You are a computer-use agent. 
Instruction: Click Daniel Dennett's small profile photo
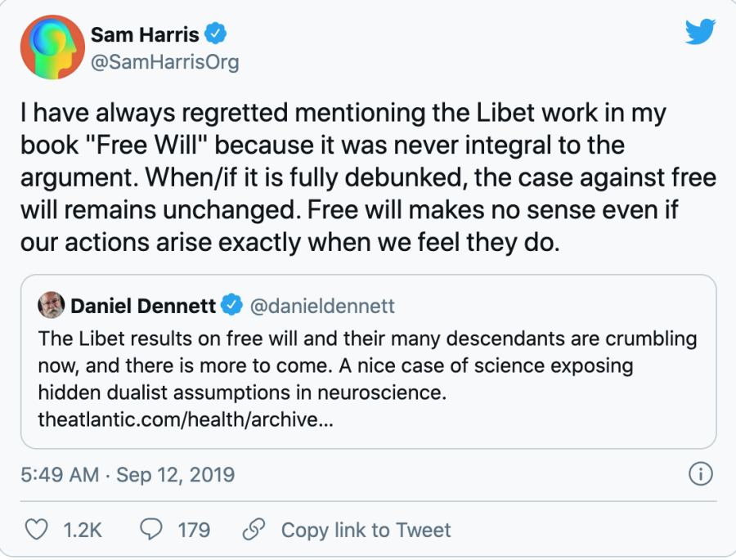(x=52, y=306)
